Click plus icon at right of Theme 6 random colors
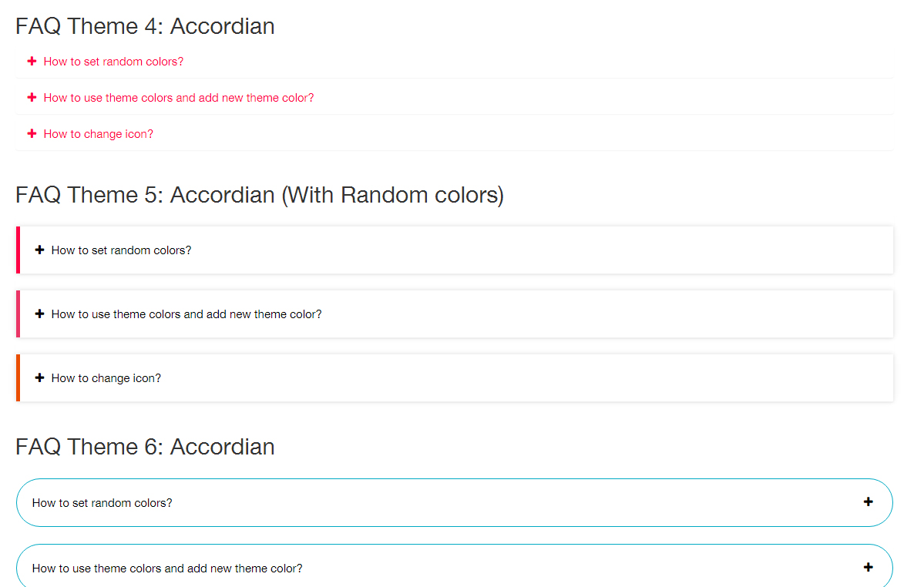This screenshot has width=924, height=587. [869, 501]
